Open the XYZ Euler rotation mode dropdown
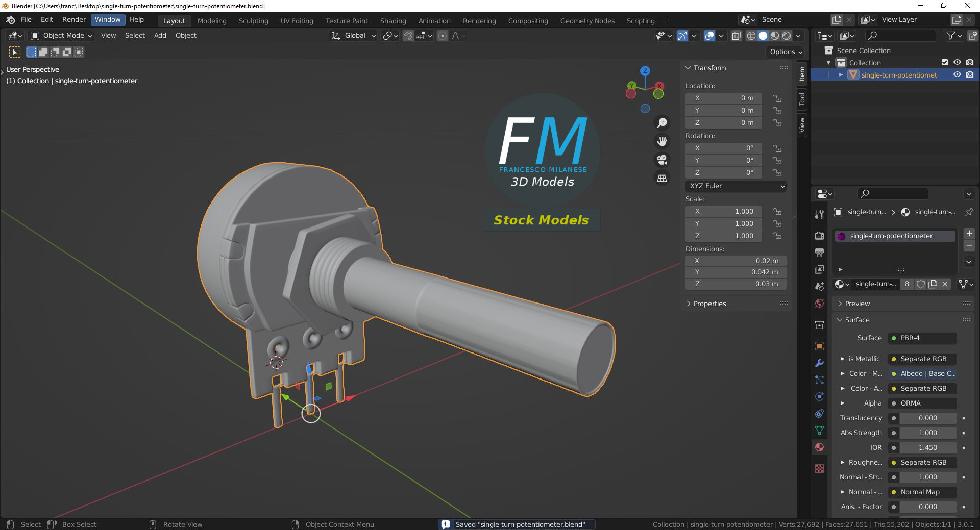Image resolution: width=980 pixels, height=530 pixels. [x=736, y=186]
